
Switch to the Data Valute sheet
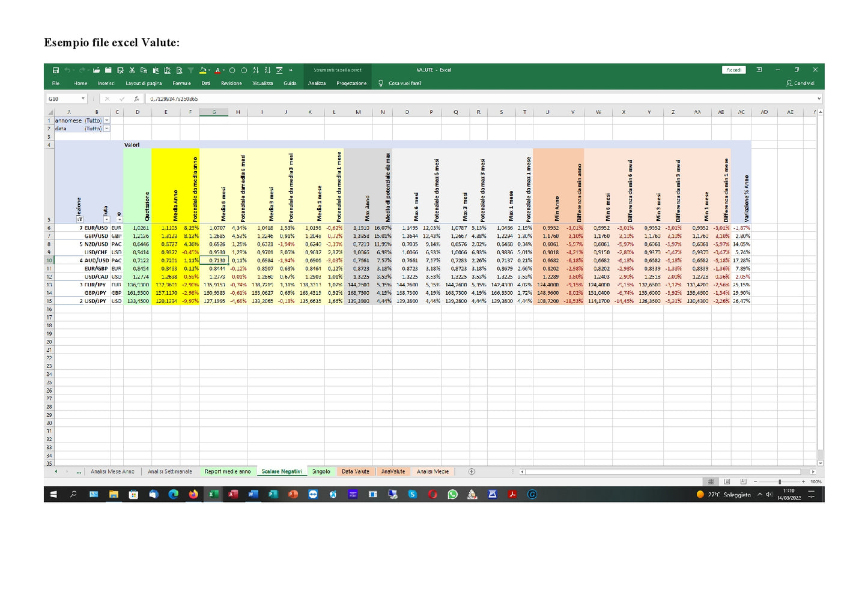point(356,472)
